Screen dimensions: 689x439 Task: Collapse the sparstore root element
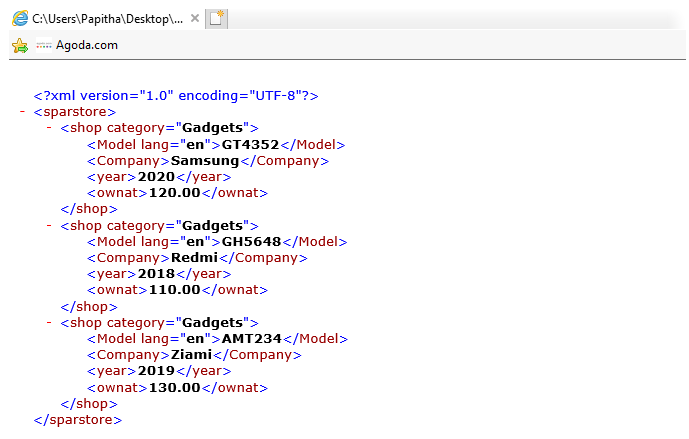[x=22, y=112]
